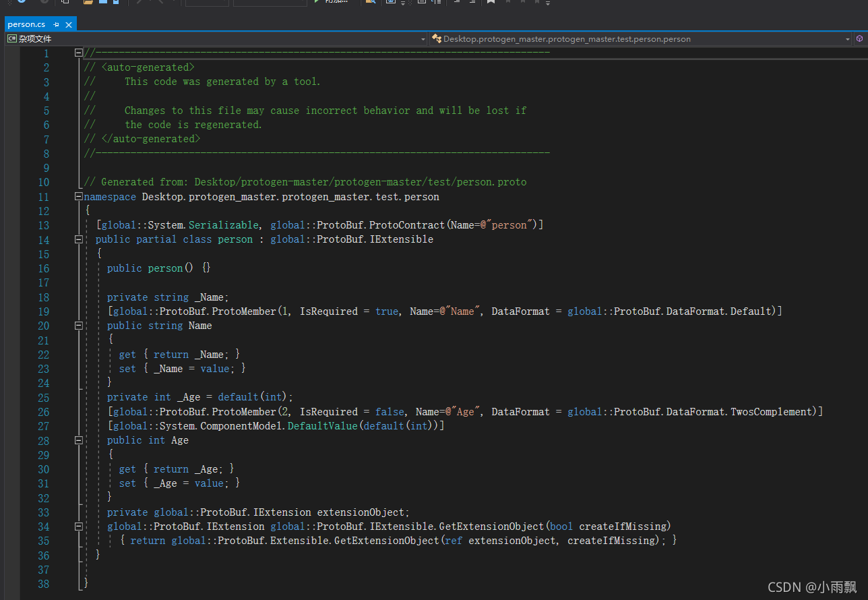
Task: Click the Save All icon
Action: tap(116, 4)
